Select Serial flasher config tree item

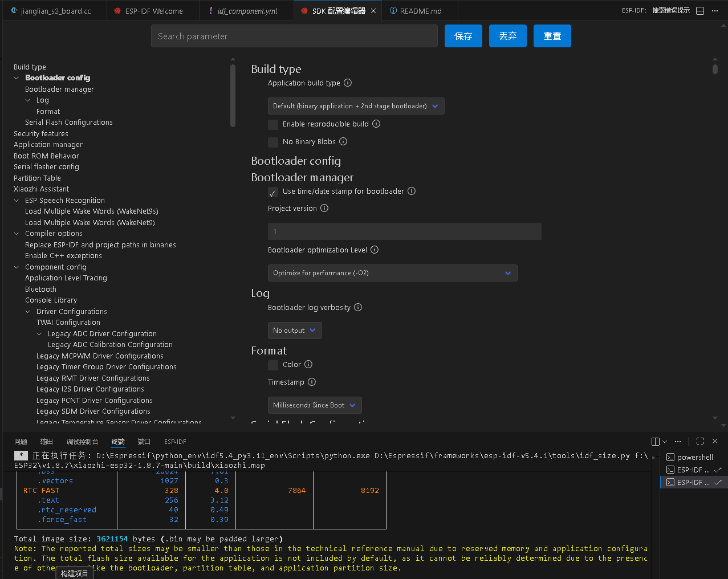(x=46, y=166)
